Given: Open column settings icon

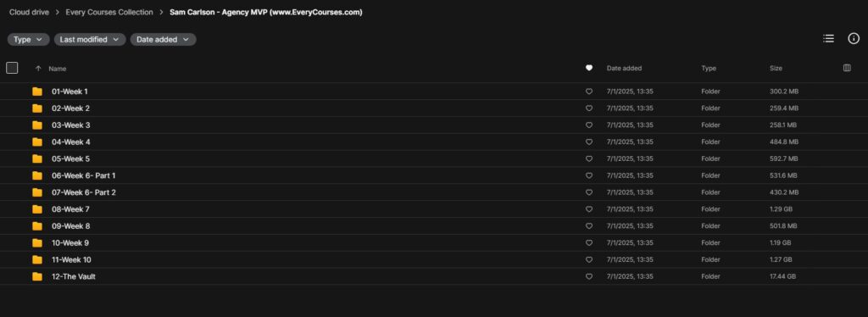Looking at the screenshot, I should tap(847, 68).
